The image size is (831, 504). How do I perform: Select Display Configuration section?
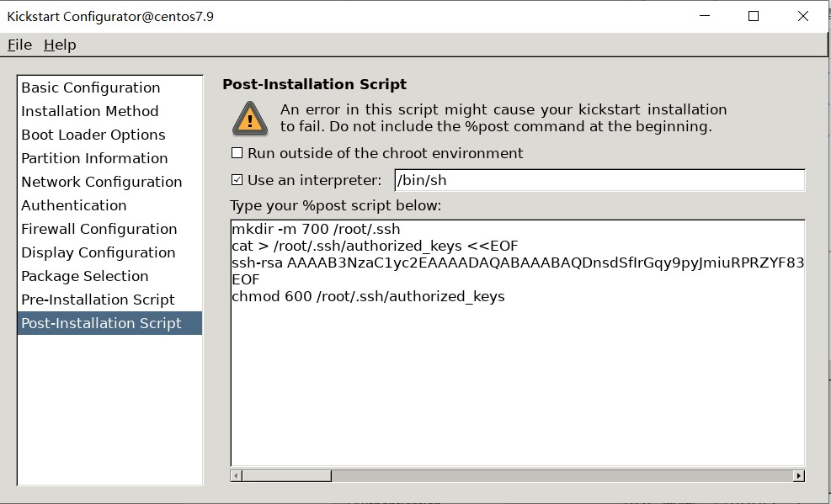pos(109,252)
